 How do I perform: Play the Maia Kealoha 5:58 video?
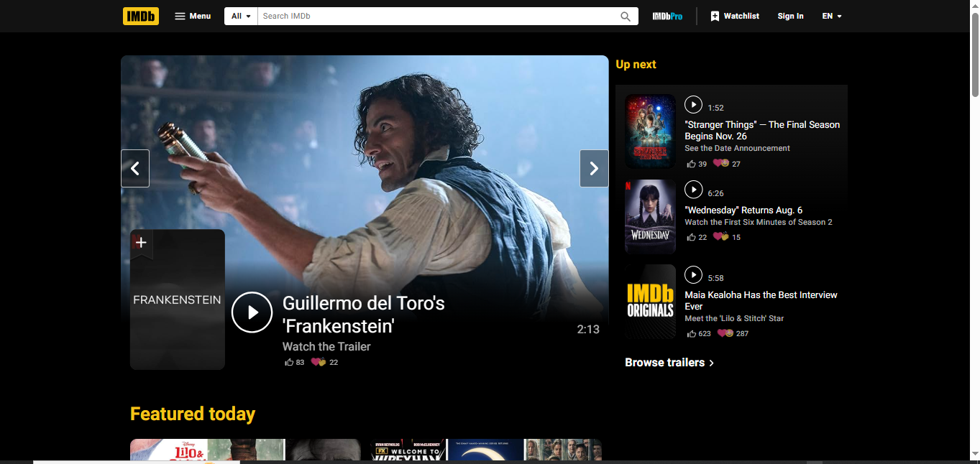(693, 274)
